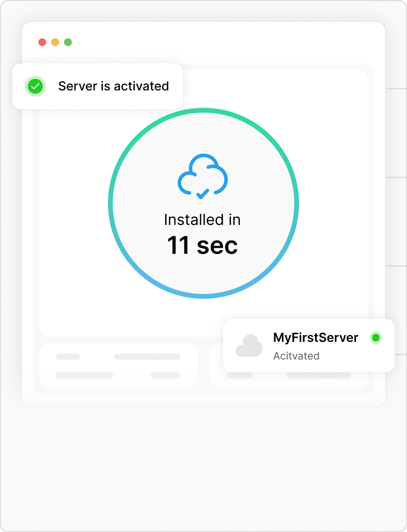Image resolution: width=407 pixels, height=532 pixels.
Task: Click the red close window dot
Action: click(x=43, y=42)
